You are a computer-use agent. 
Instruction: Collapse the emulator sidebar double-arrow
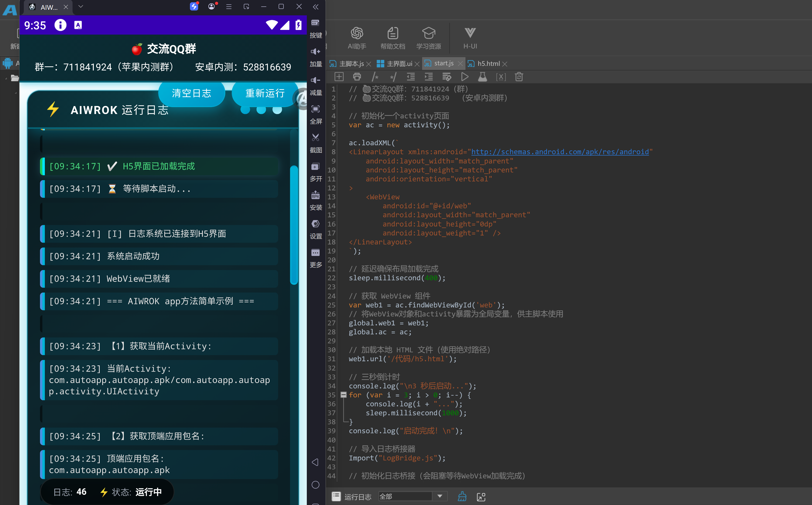[316, 7]
